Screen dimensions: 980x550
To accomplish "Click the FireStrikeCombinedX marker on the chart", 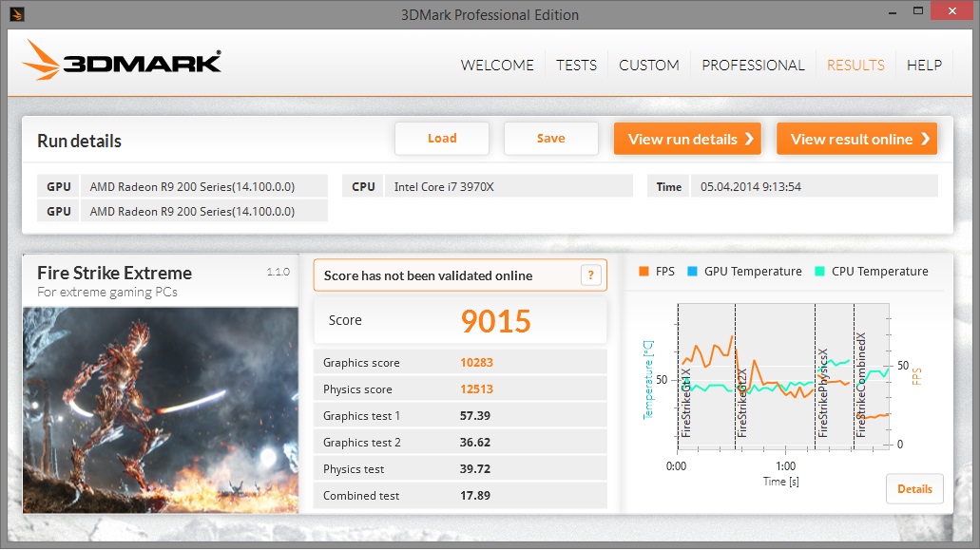I will (x=861, y=385).
